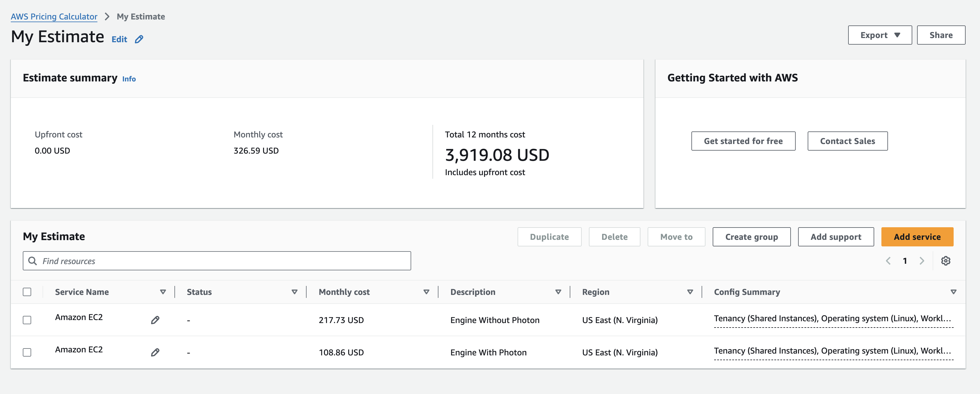Viewport: 980px width, 394px height.
Task: Click the Duplicate button
Action: (549, 237)
